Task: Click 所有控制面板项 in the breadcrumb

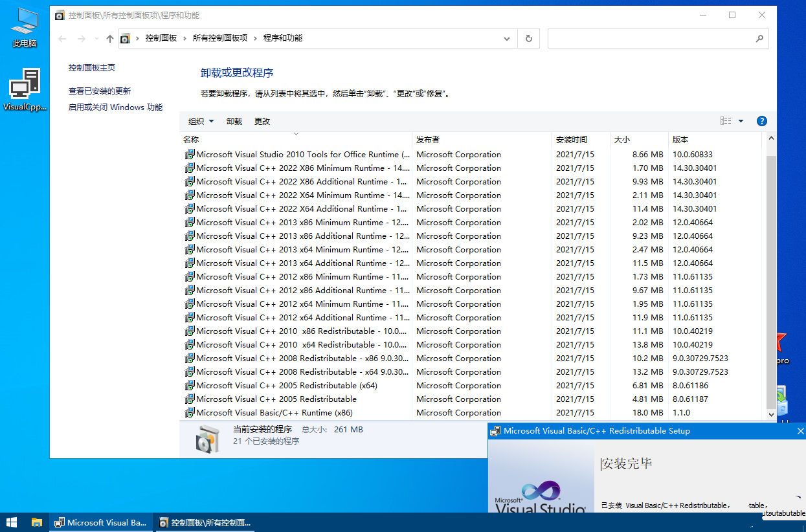Action: tap(220, 39)
